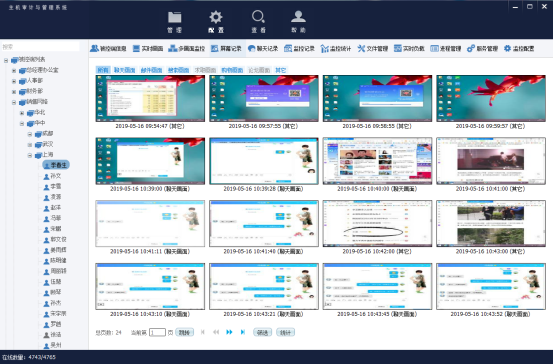Go to the previous page icon
This screenshot has width=554, height=364.
pos(216,332)
